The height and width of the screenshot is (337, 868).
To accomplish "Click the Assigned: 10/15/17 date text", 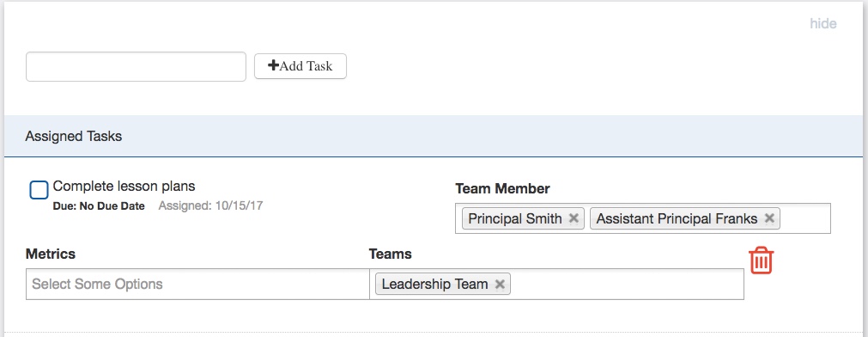I will pos(210,206).
